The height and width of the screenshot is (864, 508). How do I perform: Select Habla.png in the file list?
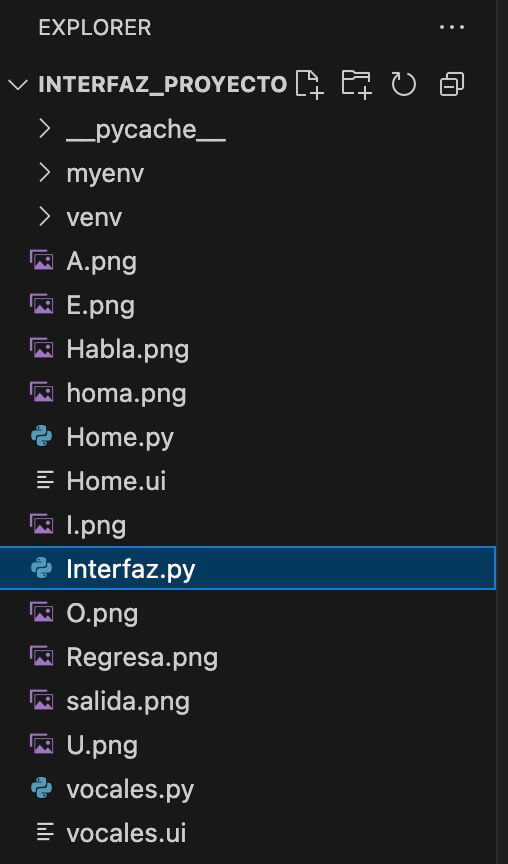click(248, 349)
